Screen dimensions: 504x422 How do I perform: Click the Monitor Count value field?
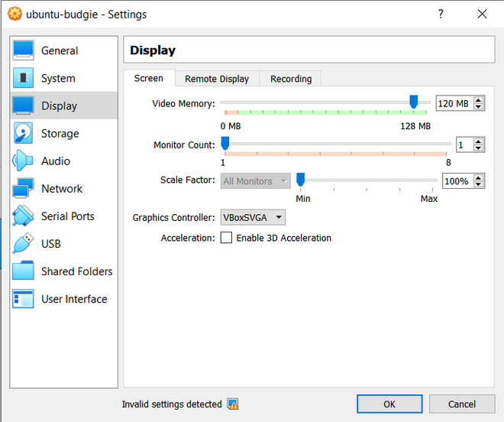click(464, 144)
